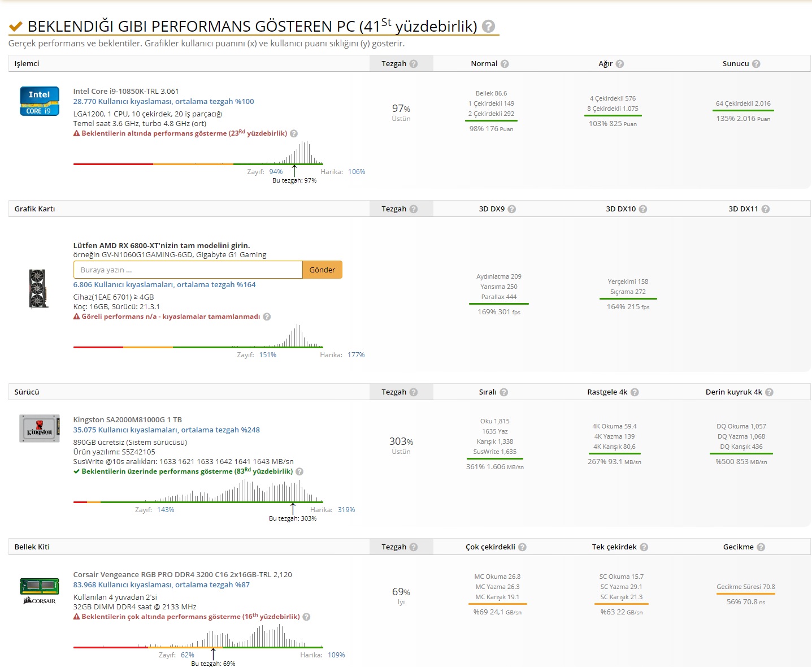Click the help icon beside 3D DX11
812x667 pixels.
click(x=766, y=209)
